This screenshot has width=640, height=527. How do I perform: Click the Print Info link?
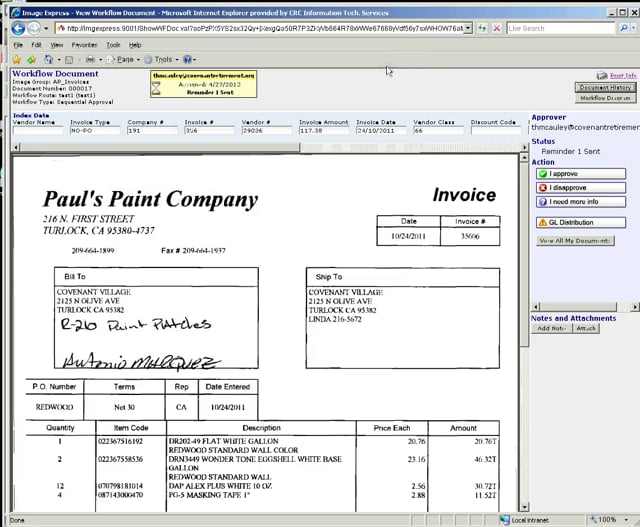(623, 76)
